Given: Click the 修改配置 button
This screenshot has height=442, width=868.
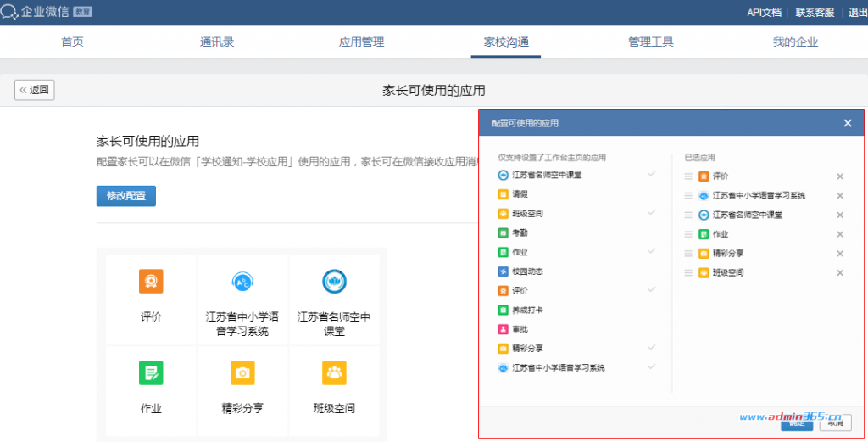Looking at the screenshot, I should pyautogui.click(x=126, y=196).
